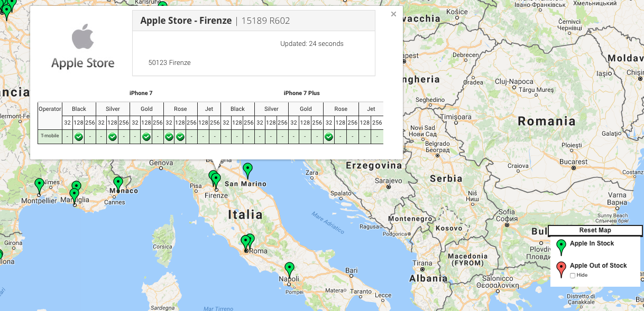644x311 pixels.
Task: Open the green pin beside San Marino
Action: click(247, 170)
